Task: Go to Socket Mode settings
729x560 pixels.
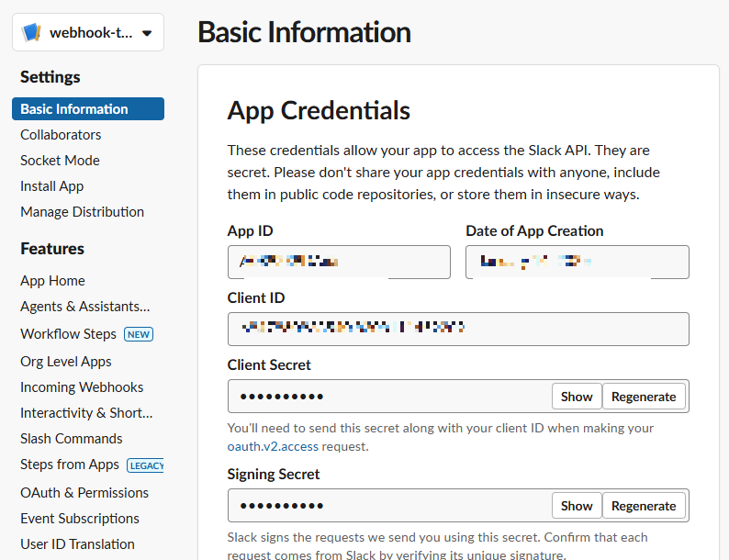Action: pyautogui.click(x=60, y=161)
